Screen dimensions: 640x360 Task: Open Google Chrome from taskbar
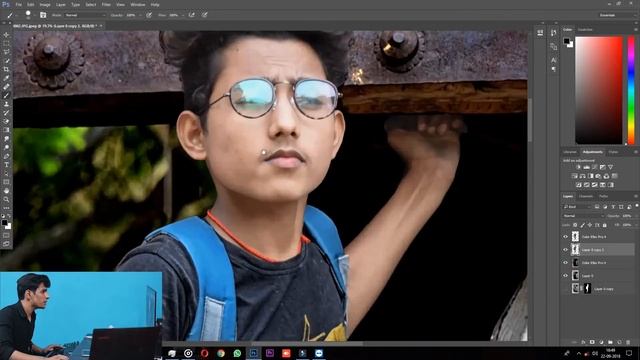[x=221, y=353]
